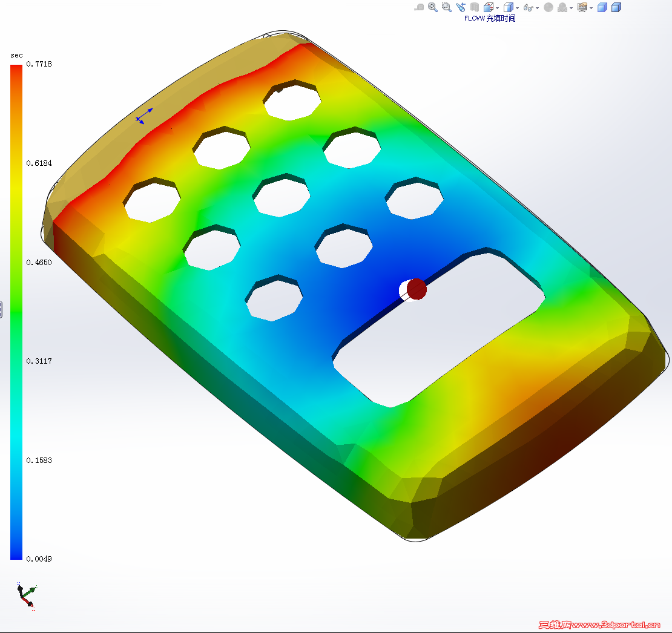Viewport: 672px width, 633px height.
Task: Click the legend minimum value 0.0049
Action: point(39,559)
